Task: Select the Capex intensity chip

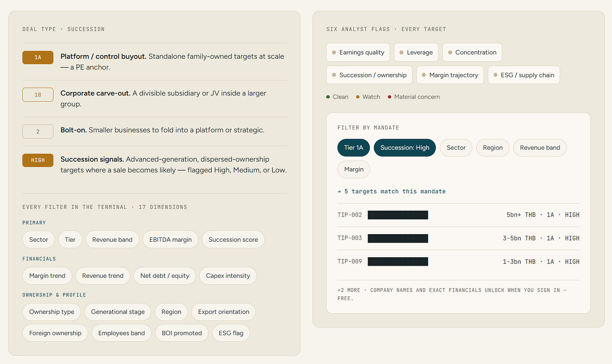Action: pos(228,276)
